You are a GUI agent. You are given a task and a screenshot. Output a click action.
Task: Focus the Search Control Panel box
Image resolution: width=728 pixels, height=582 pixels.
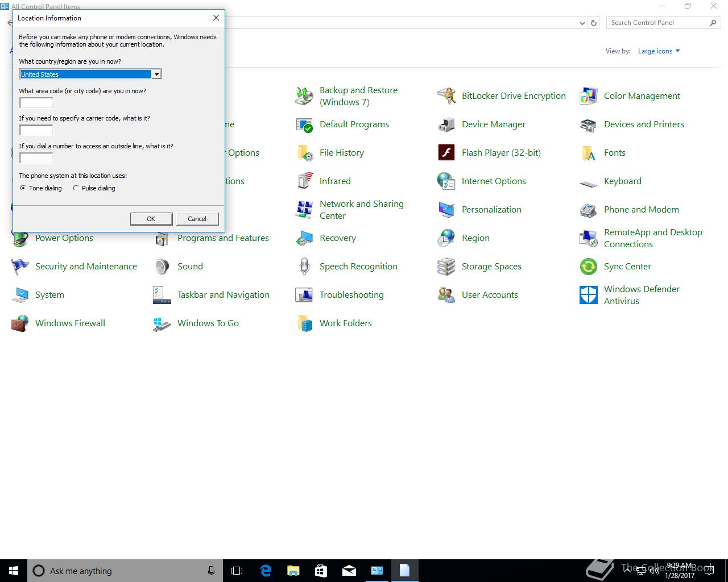tap(663, 23)
